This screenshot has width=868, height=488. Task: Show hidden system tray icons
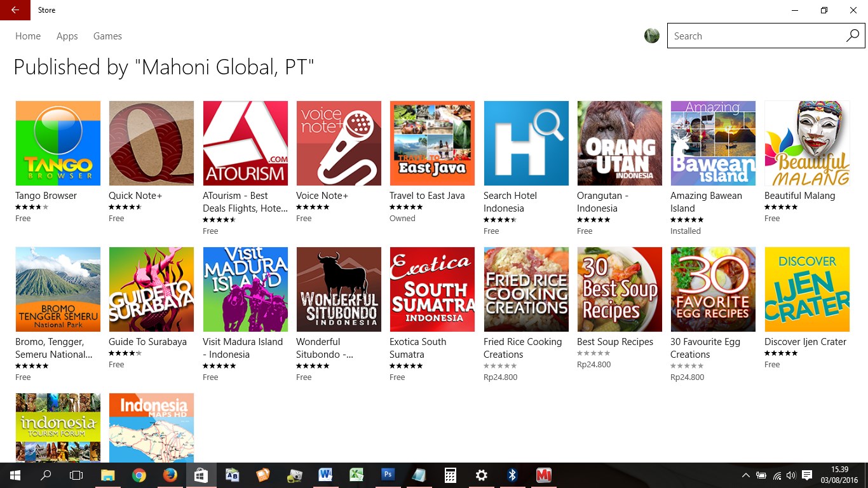746,475
